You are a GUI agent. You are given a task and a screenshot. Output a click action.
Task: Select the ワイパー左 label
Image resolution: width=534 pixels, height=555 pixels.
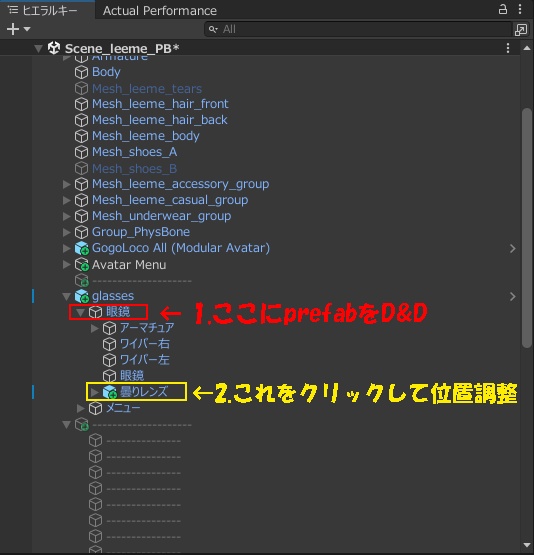145,360
